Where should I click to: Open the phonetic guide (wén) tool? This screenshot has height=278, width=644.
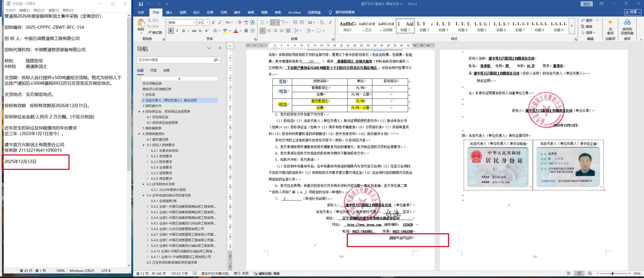coord(246,23)
